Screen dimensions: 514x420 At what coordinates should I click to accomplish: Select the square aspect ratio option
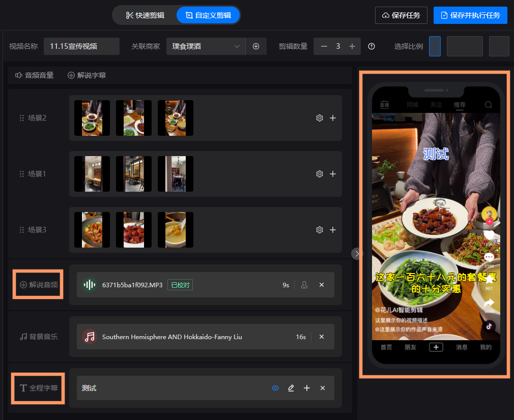[x=499, y=46]
